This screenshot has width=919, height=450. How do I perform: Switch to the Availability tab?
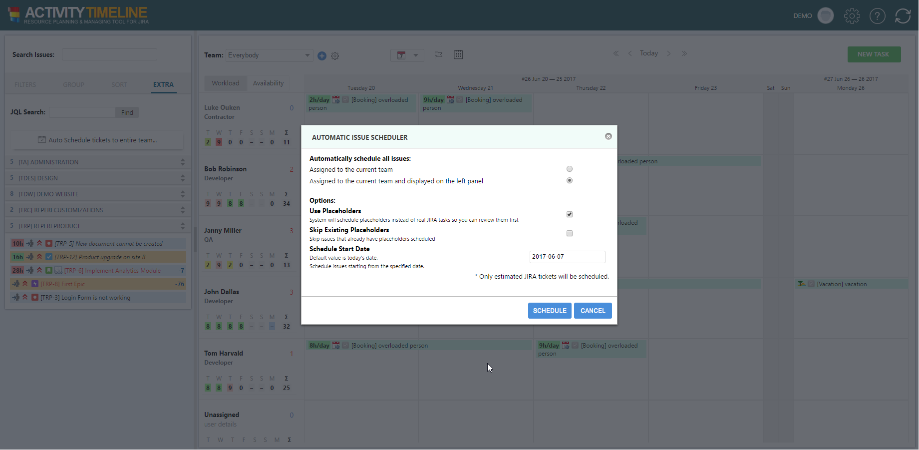click(268, 83)
